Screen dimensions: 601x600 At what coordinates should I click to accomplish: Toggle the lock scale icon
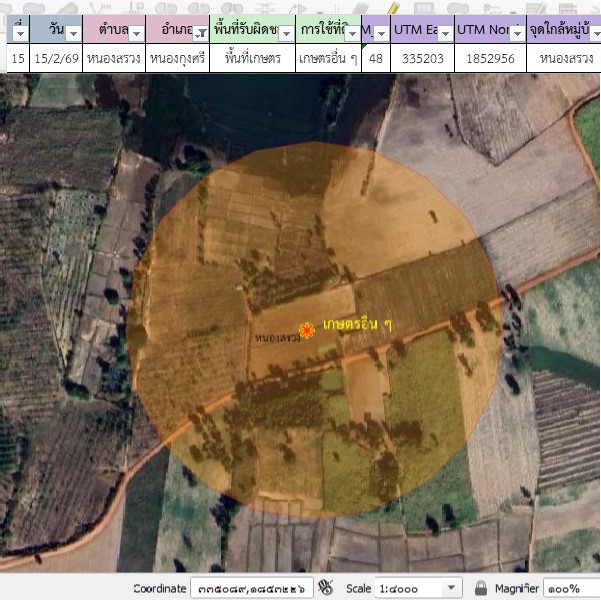click(481, 588)
